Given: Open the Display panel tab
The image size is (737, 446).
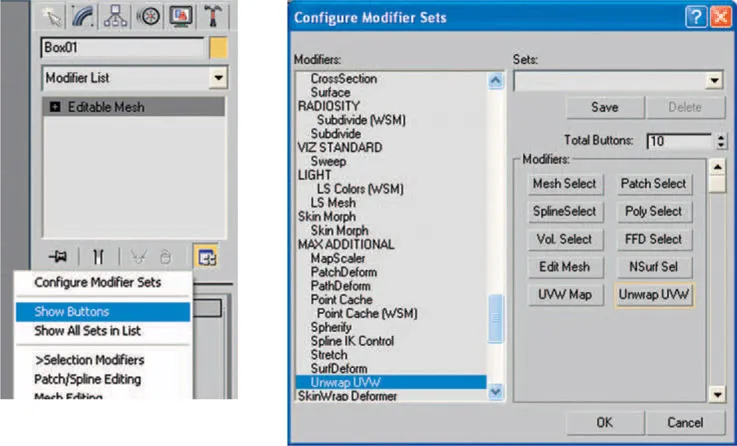Looking at the screenshot, I should coord(182,14).
